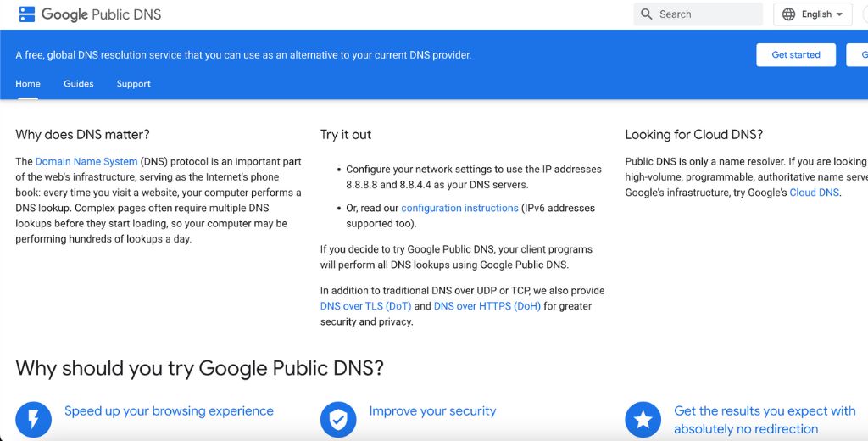Viewport: 868px width, 441px height.
Task: Click the shield checkmark security icon
Action: (x=337, y=419)
